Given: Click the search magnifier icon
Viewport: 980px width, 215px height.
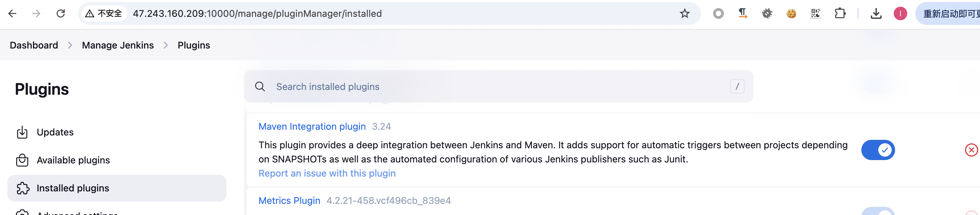Looking at the screenshot, I should [260, 86].
